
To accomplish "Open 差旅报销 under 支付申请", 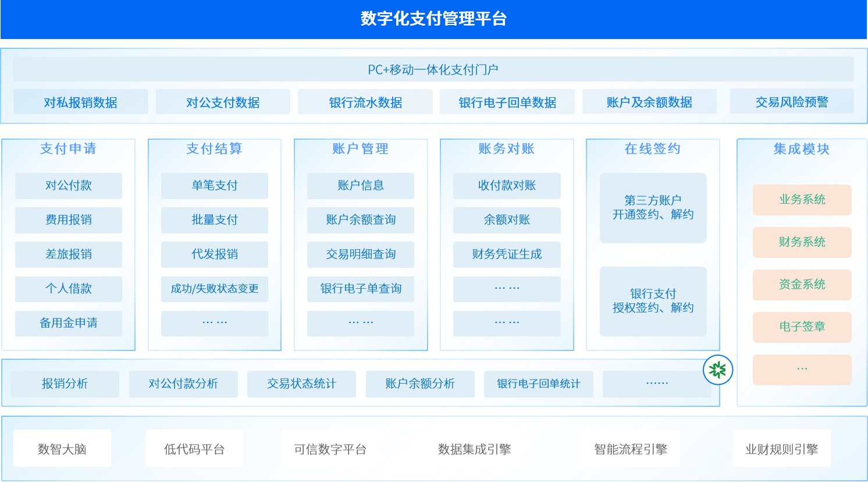I will [x=69, y=254].
